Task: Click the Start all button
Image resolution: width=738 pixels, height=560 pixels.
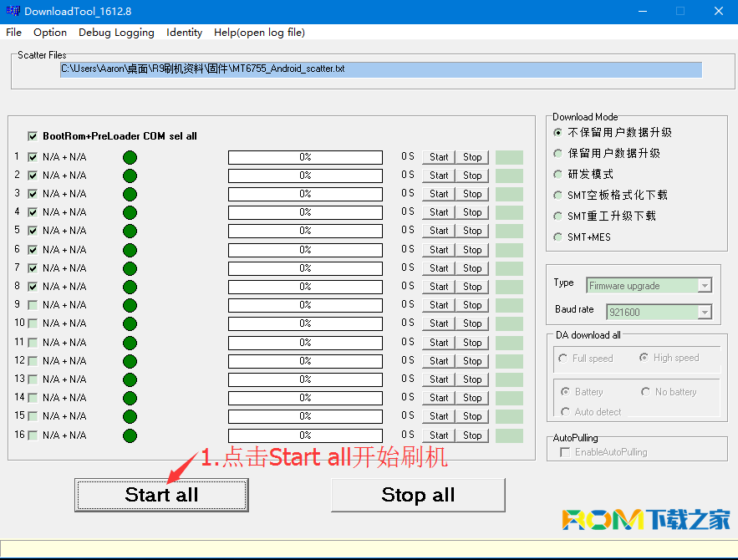Action: coord(161,495)
